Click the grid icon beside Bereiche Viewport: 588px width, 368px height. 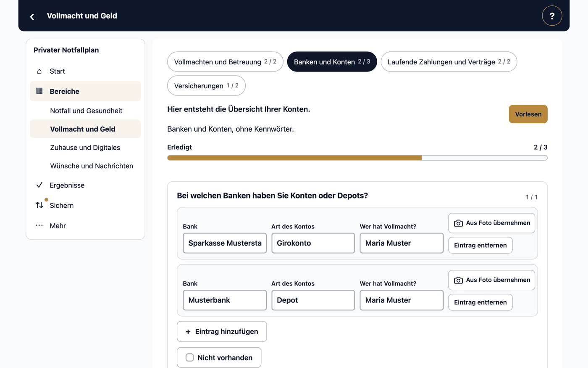[39, 91]
